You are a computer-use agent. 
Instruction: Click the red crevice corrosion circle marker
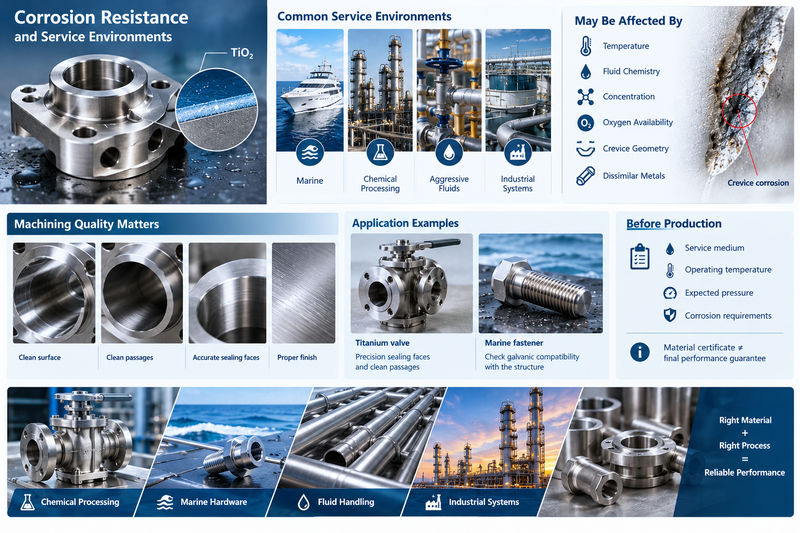[739, 111]
